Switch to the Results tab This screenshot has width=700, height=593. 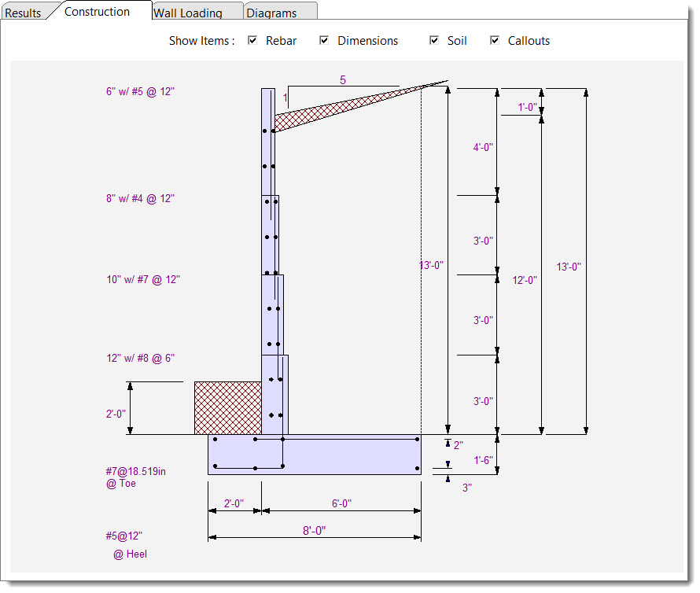(x=24, y=13)
